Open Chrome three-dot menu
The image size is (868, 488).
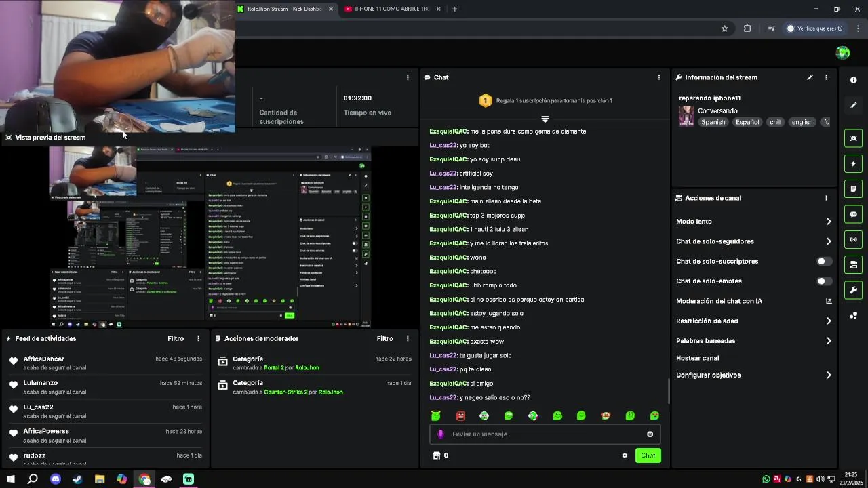[858, 28]
